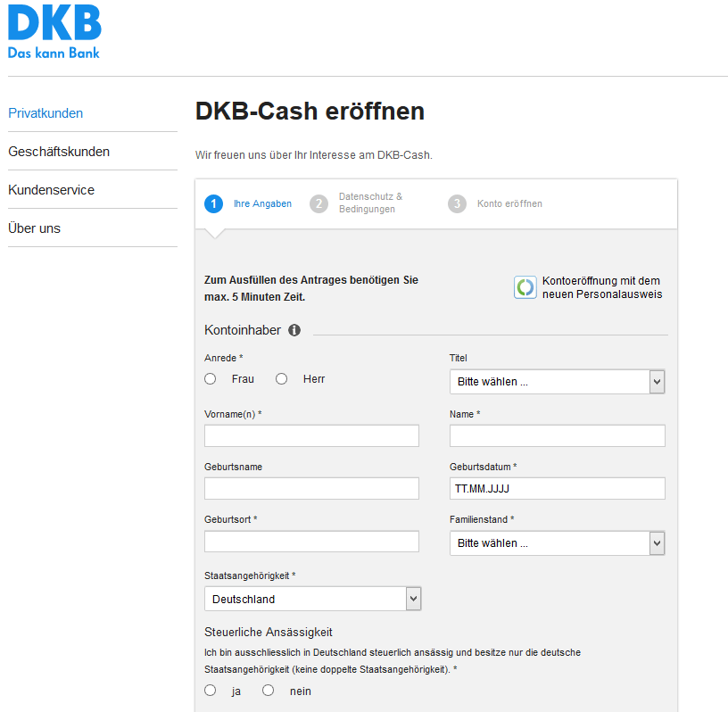Viewport: 728px width, 712px height.
Task: Choose ja for tax residency
Action: [211, 691]
